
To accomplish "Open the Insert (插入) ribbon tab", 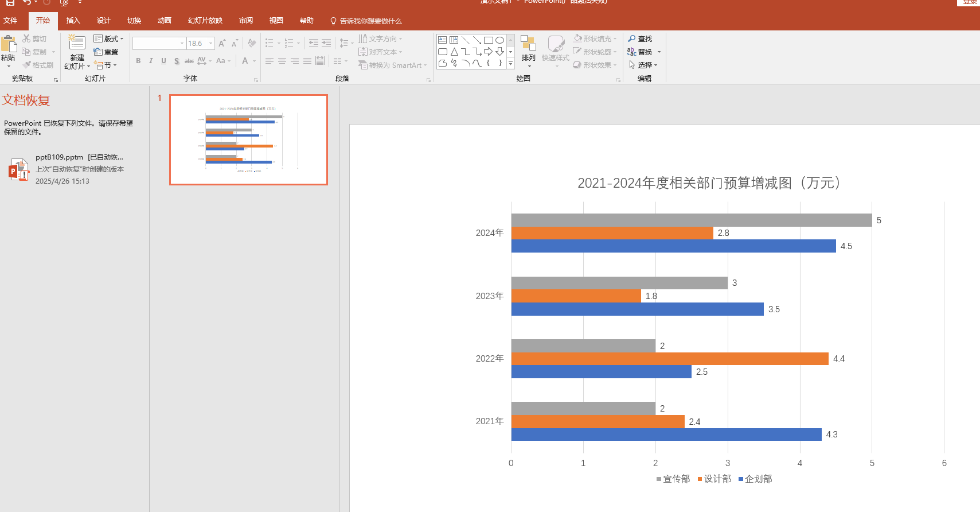I will [73, 21].
